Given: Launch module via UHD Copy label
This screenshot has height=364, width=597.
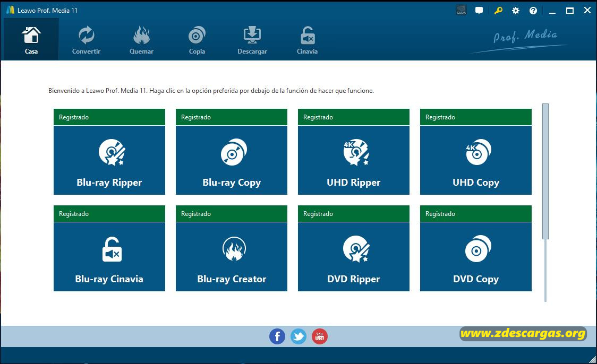Looking at the screenshot, I should [476, 183].
